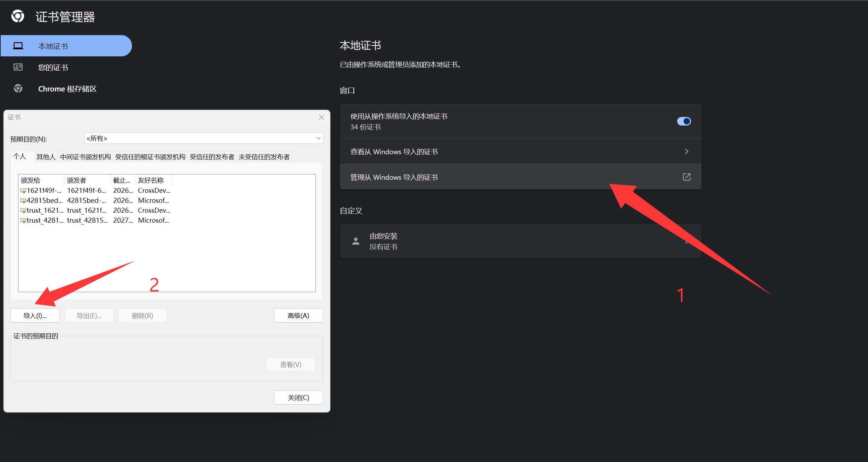
Task: Open the 管理从 Windows 导入的证书 row
Action: click(x=521, y=177)
